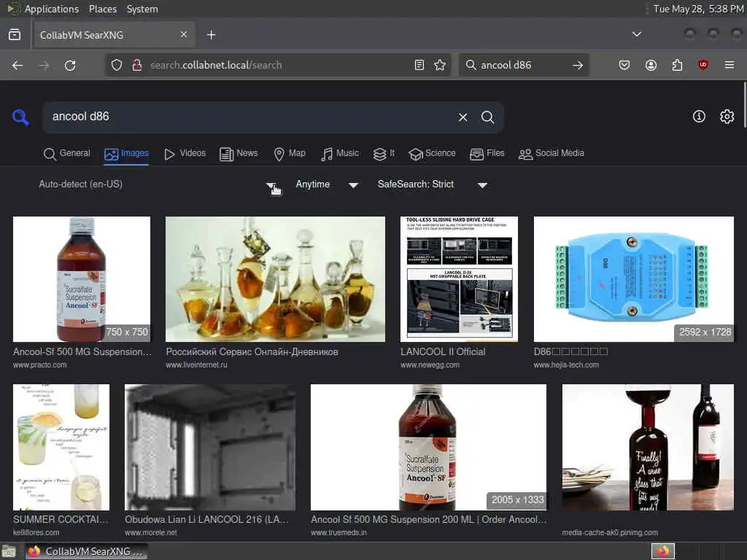Viewport: 747px width, 560px height.
Task: Click the page vertical scrollbar thumb
Action: [744, 105]
